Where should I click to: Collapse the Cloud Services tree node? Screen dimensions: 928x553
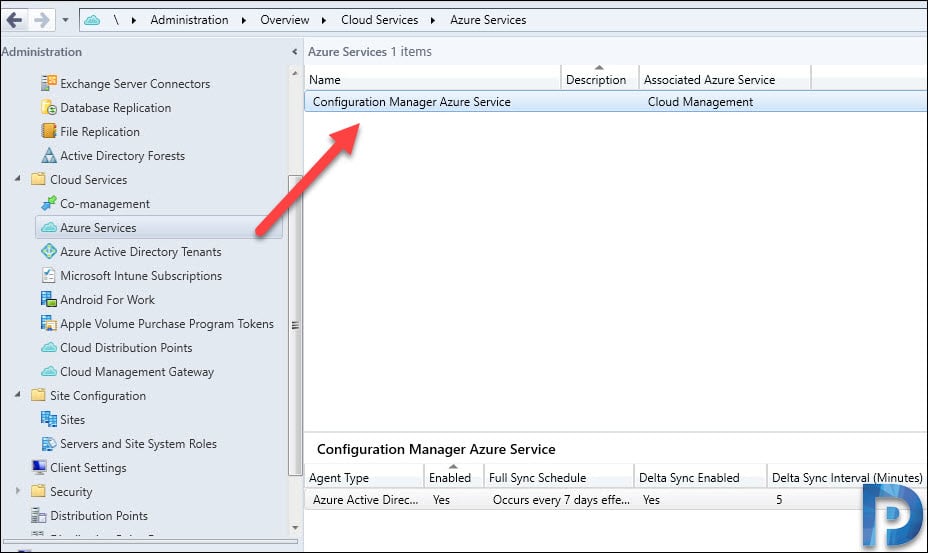click(18, 178)
